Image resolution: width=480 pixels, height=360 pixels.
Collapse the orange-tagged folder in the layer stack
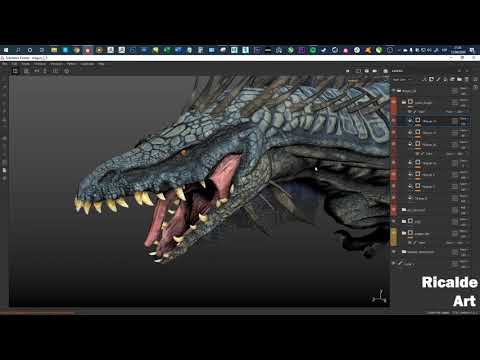point(404,102)
